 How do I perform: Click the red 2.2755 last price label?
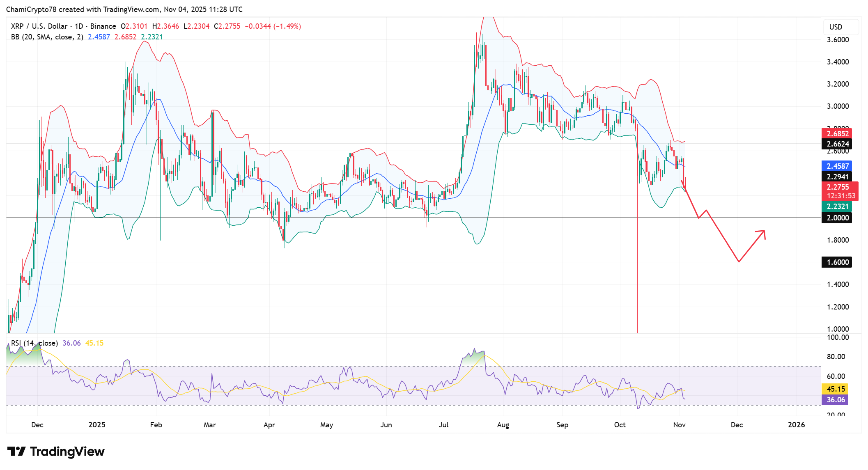[838, 187]
